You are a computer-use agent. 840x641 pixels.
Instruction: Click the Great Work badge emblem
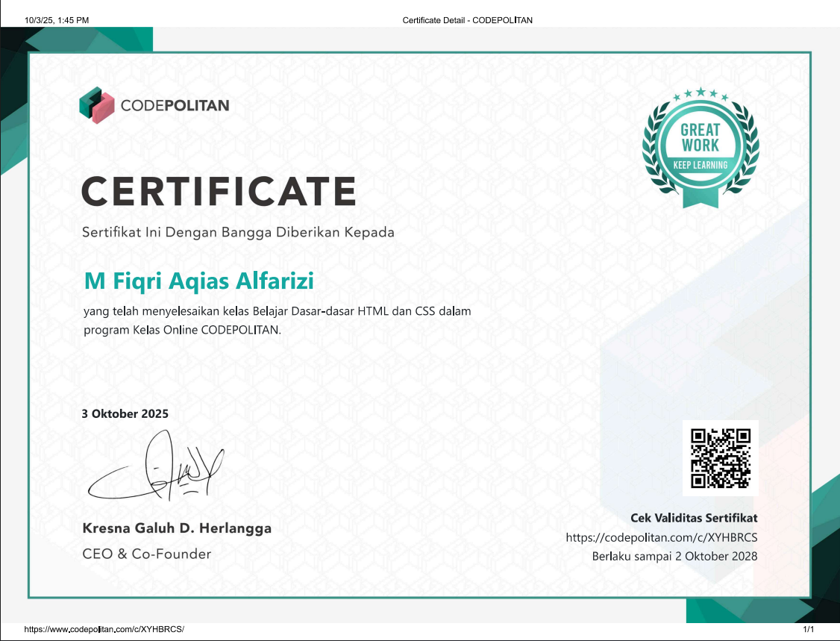[700, 147]
